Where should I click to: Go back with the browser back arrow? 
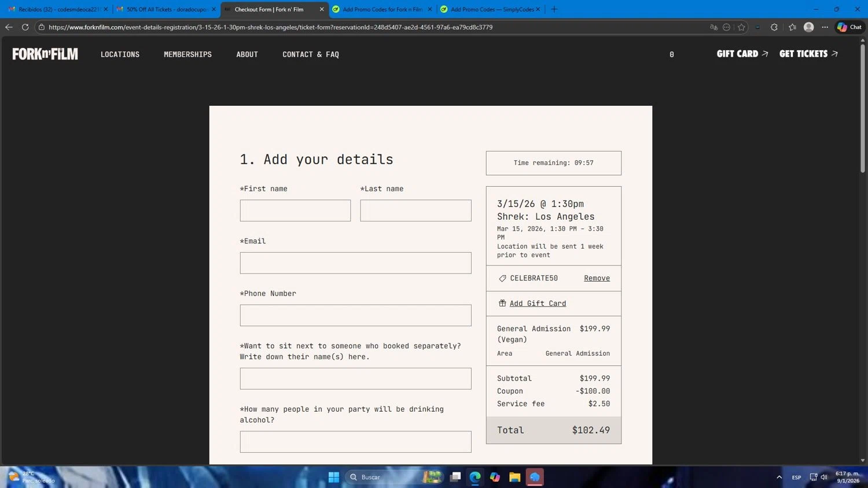coord(9,27)
